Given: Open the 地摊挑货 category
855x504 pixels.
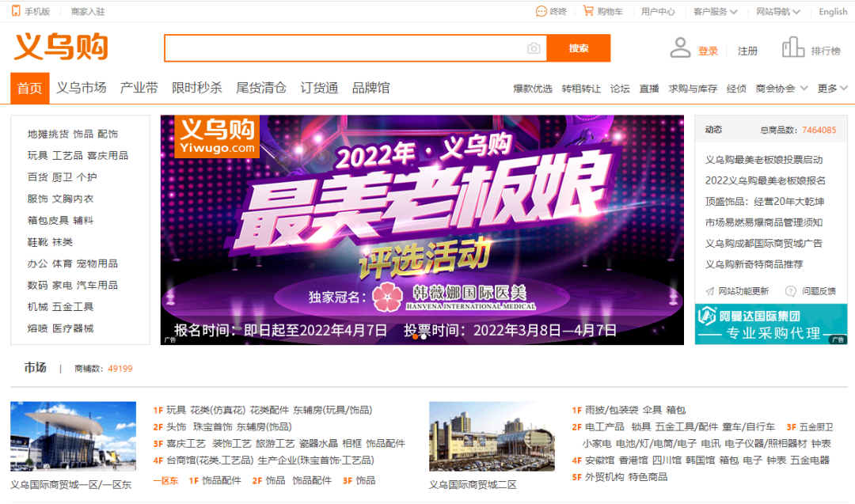Looking at the screenshot, I should (48, 134).
